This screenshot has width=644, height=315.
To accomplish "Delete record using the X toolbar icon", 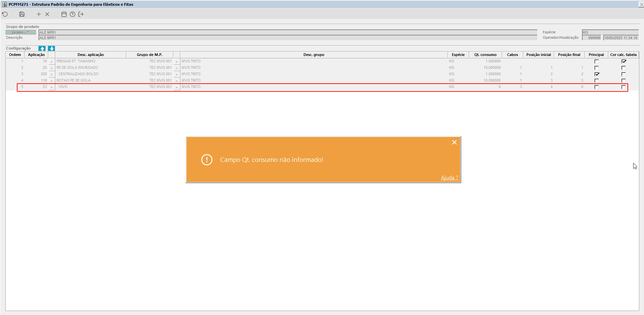I will (47, 14).
